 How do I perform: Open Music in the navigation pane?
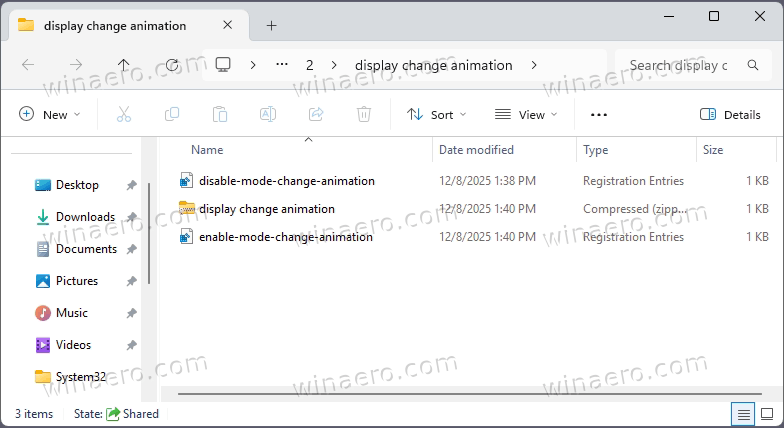click(72, 313)
